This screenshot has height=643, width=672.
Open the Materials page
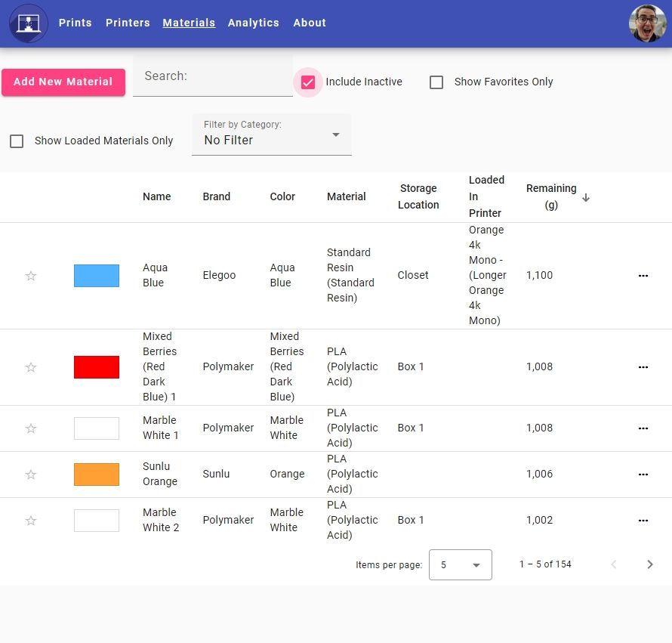pos(189,23)
